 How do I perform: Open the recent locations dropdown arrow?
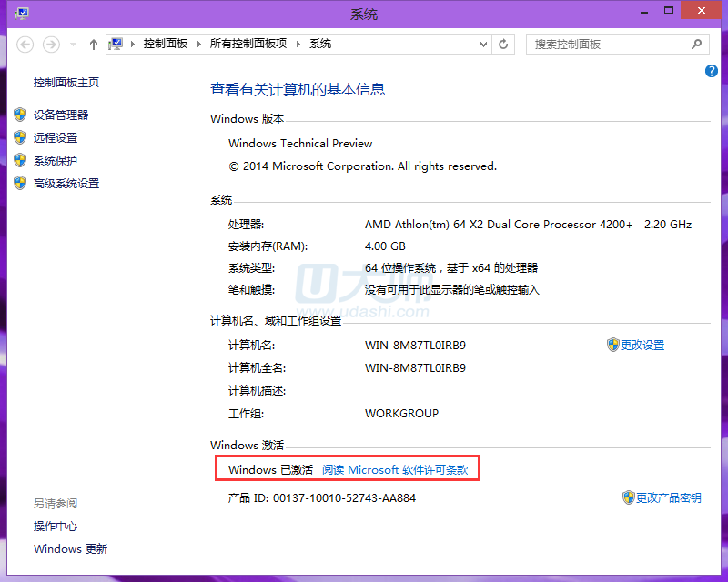(x=73, y=44)
